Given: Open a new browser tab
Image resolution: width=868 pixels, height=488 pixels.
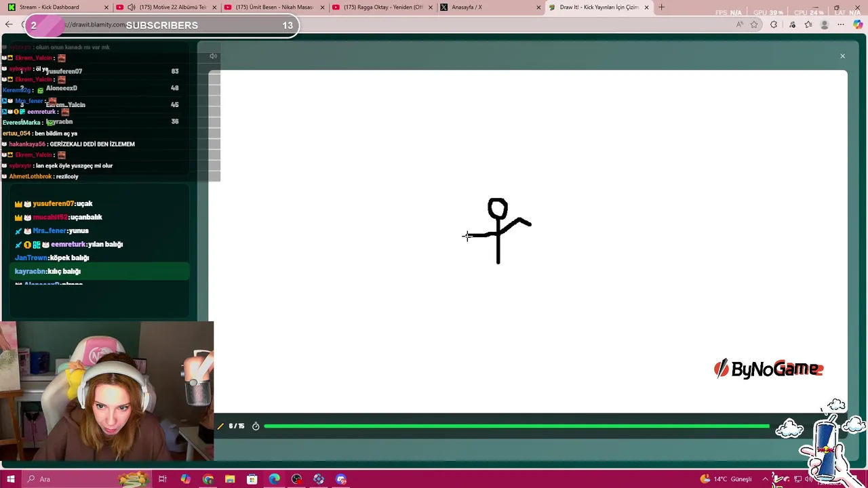Looking at the screenshot, I should pos(661,7).
